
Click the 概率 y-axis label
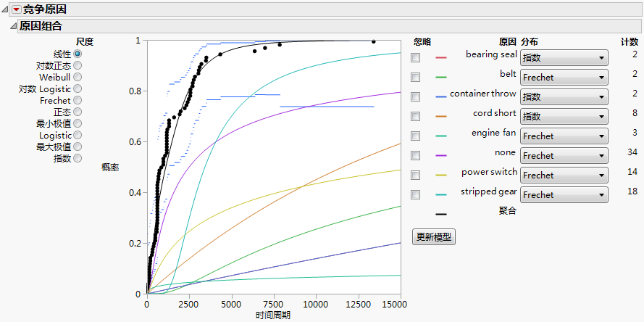coord(110,167)
